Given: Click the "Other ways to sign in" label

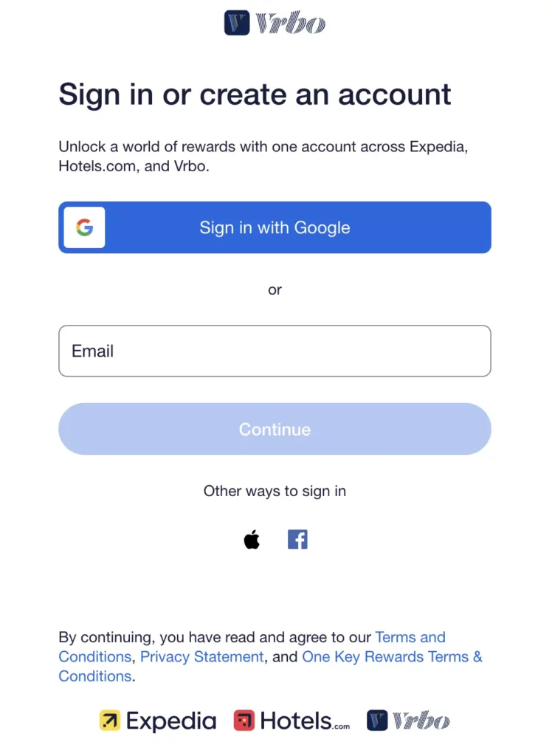Looking at the screenshot, I should pos(275,491).
